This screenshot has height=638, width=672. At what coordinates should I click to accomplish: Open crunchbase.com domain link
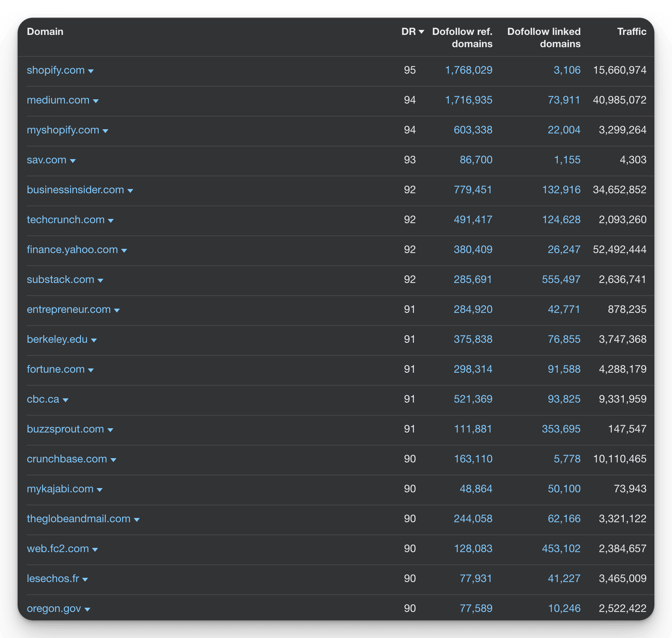67,459
